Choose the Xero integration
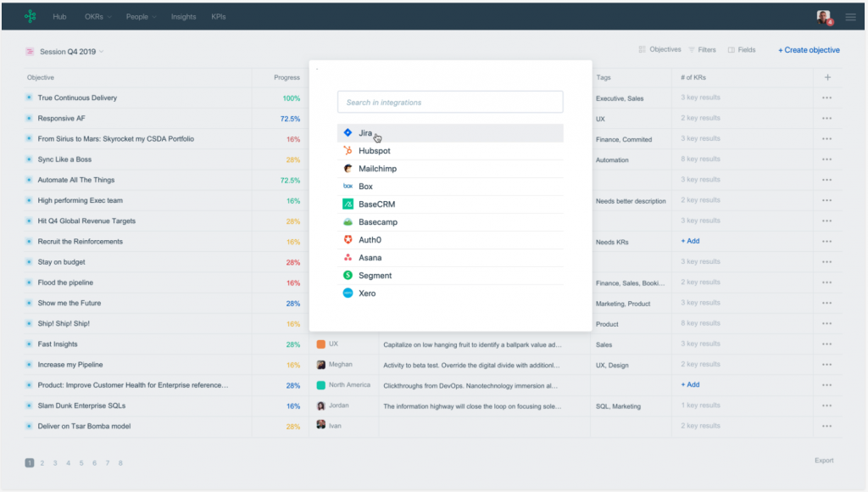Image resolution: width=868 pixels, height=492 pixels. click(x=450, y=294)
